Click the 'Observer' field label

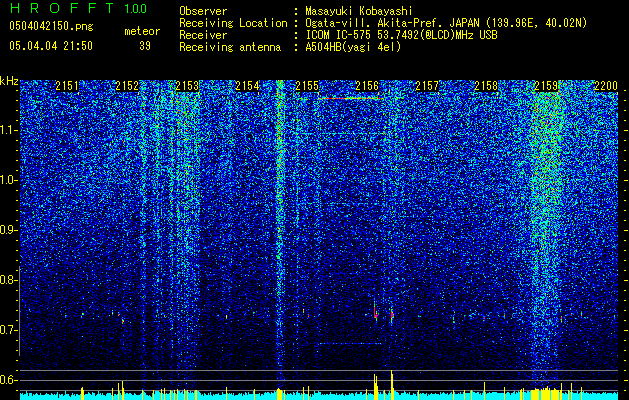click(203, 11)
